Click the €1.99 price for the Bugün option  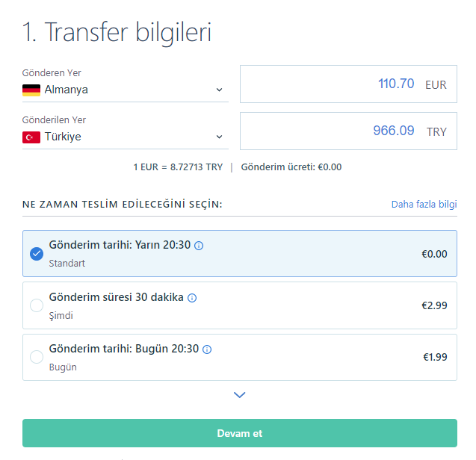point(433,357)
